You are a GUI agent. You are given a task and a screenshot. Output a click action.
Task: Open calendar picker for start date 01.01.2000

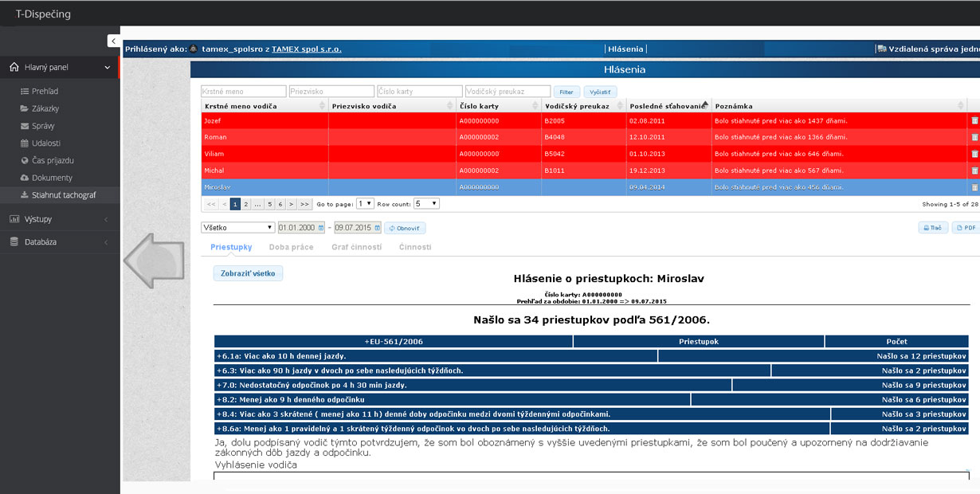pyautogui.click(x=321, y=228)
